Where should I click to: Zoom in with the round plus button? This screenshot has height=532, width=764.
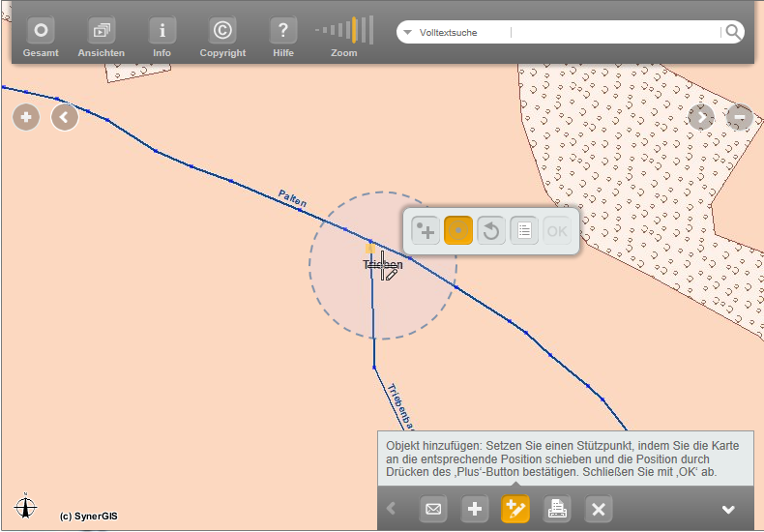(26, 118)
